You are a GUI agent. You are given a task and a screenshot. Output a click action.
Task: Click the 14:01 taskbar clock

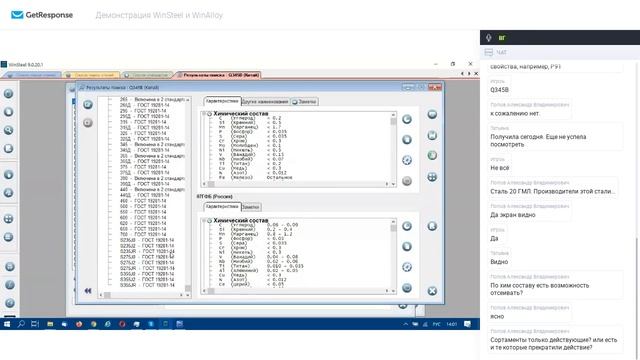pyautogui.click(x=451, y=324)
